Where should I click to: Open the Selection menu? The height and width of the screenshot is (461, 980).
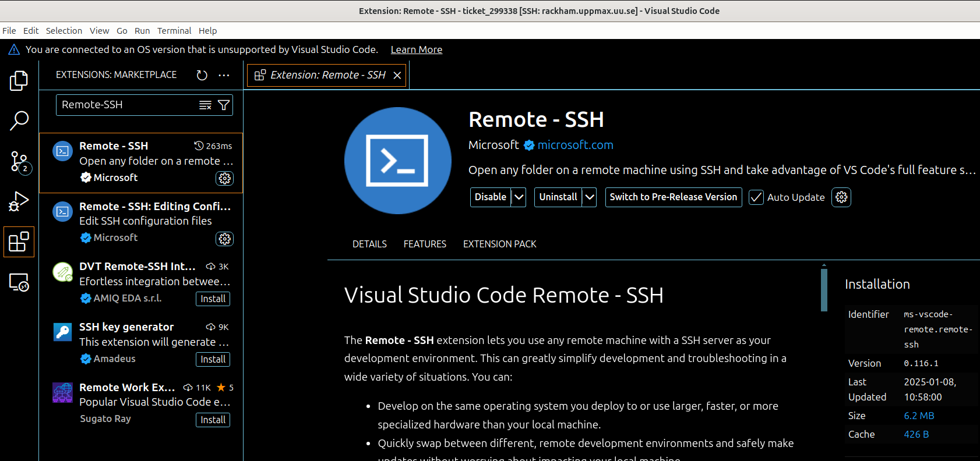tap(64, 31)
